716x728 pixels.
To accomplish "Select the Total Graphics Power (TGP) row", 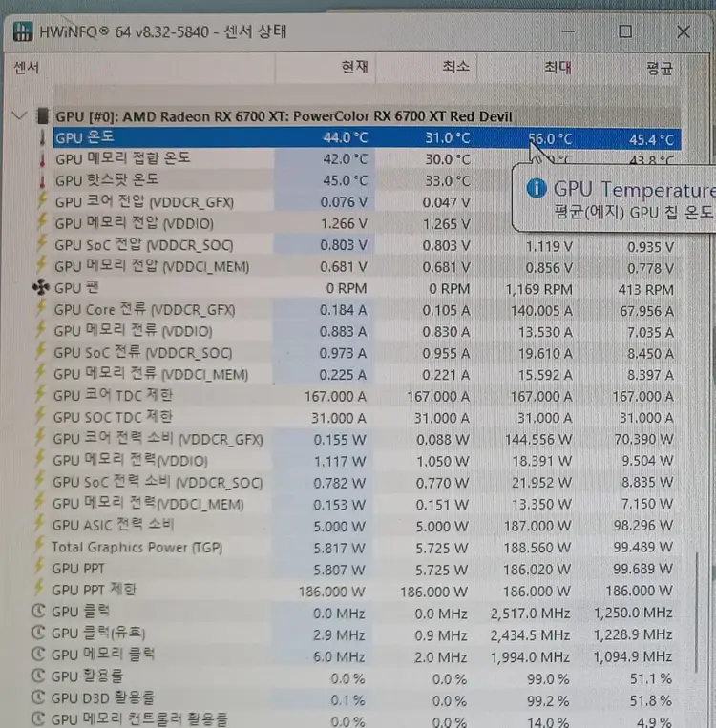I will [363, 548].
